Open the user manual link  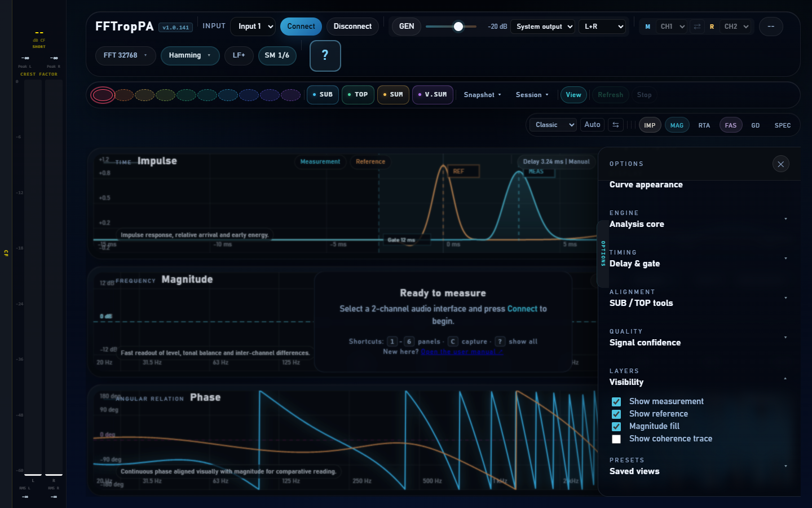[x=462, y=352]
